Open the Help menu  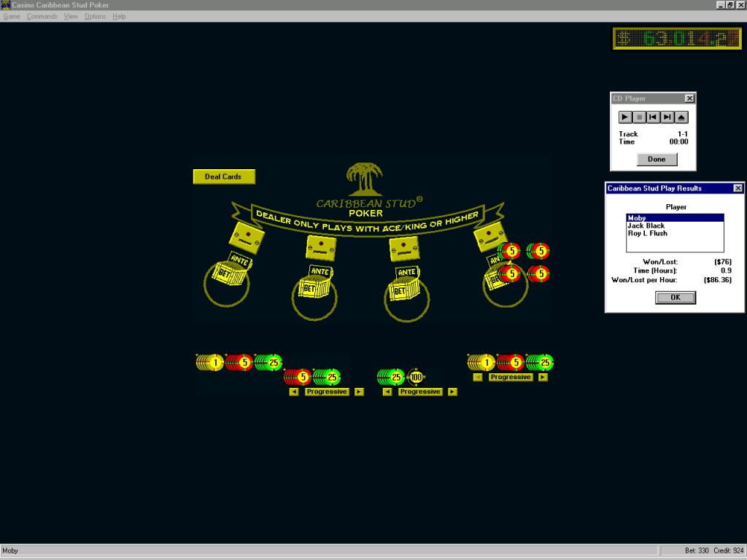click(x=119, y=17)
